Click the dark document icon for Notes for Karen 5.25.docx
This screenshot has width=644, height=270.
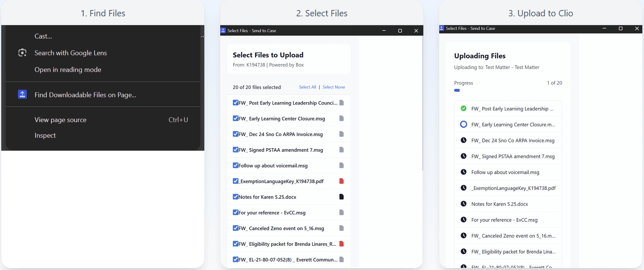coord(341,197)
